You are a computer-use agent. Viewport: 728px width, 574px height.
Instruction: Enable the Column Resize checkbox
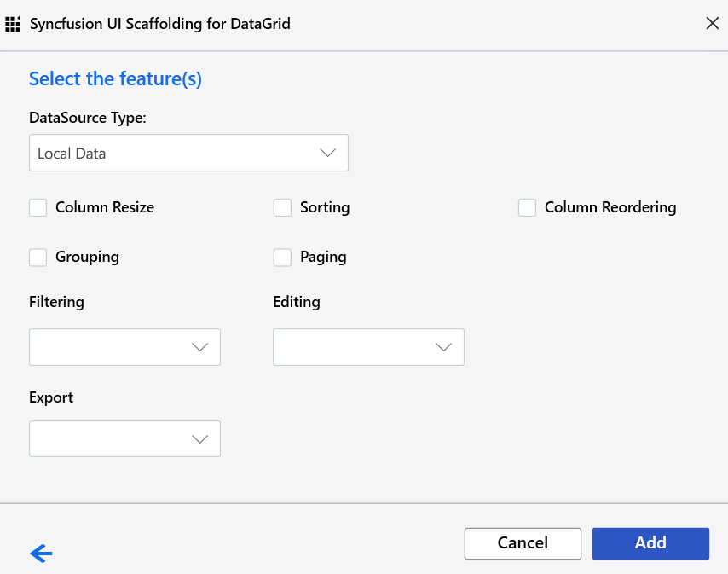click(x=38, y=207)
